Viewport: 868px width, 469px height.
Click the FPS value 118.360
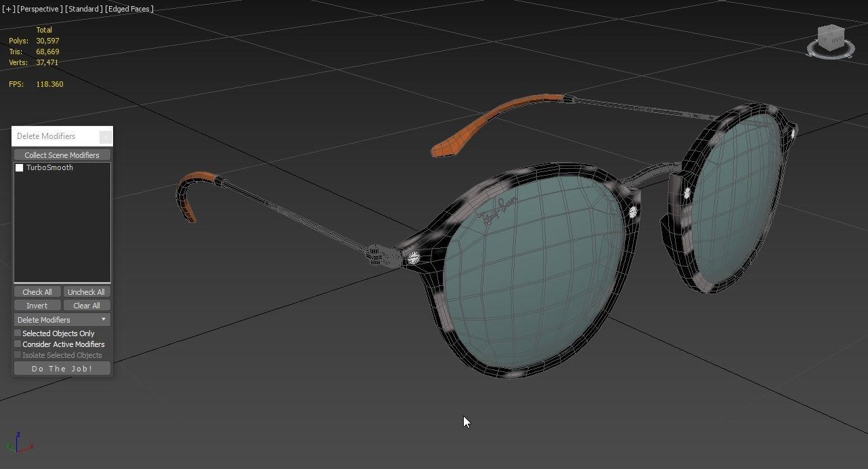(x=49, y=84)
